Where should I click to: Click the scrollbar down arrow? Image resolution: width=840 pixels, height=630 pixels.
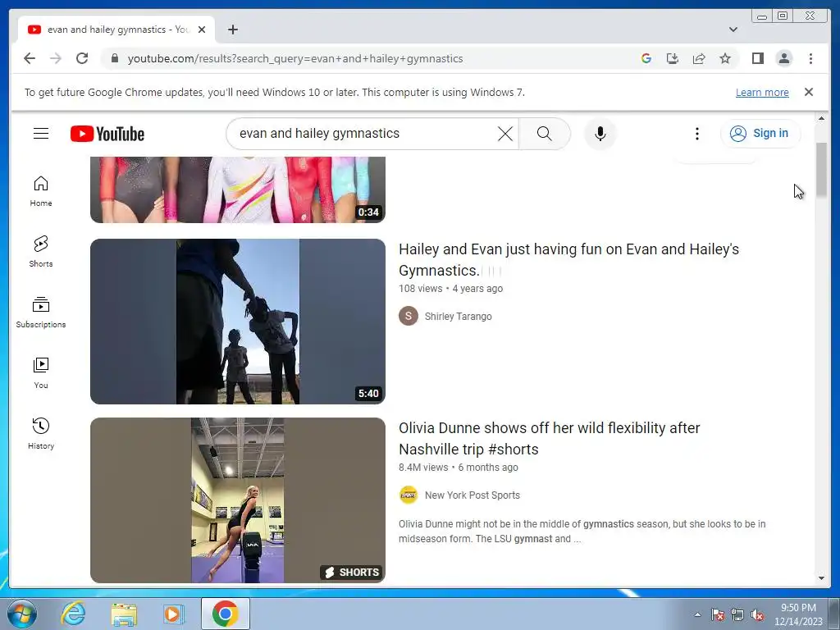tap(821, 578)
